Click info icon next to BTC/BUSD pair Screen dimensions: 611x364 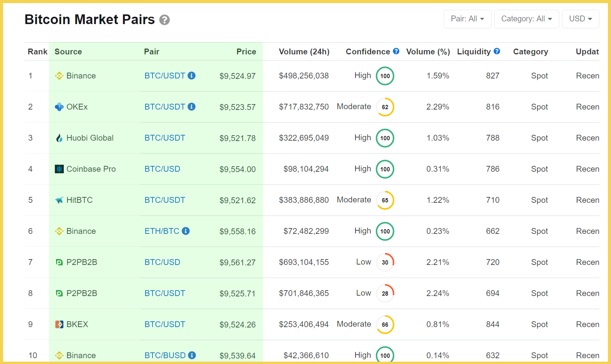[192, 355]
